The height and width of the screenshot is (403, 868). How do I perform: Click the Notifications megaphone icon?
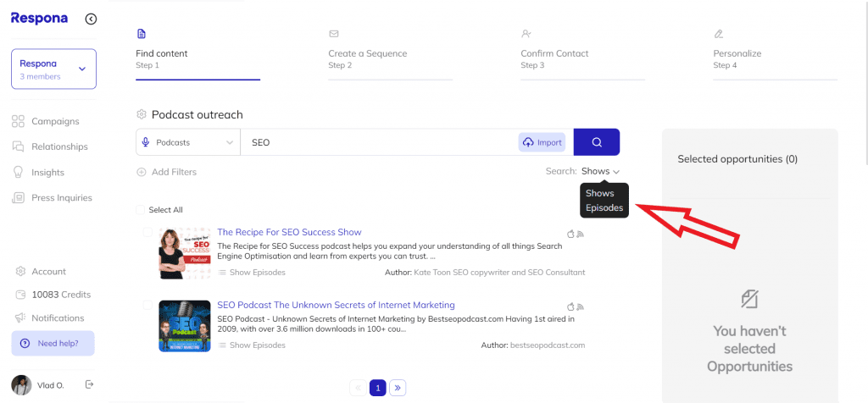(x=20, y=317)
